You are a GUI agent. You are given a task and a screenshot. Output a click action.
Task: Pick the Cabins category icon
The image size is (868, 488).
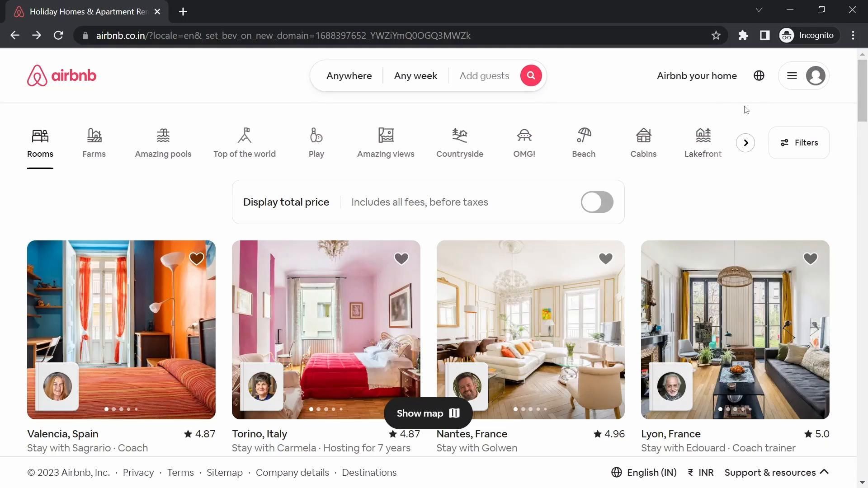coord(643,135)
